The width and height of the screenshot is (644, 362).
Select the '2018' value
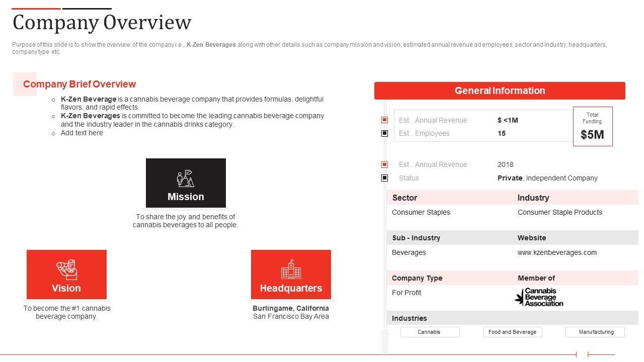(x=506, y=164)
